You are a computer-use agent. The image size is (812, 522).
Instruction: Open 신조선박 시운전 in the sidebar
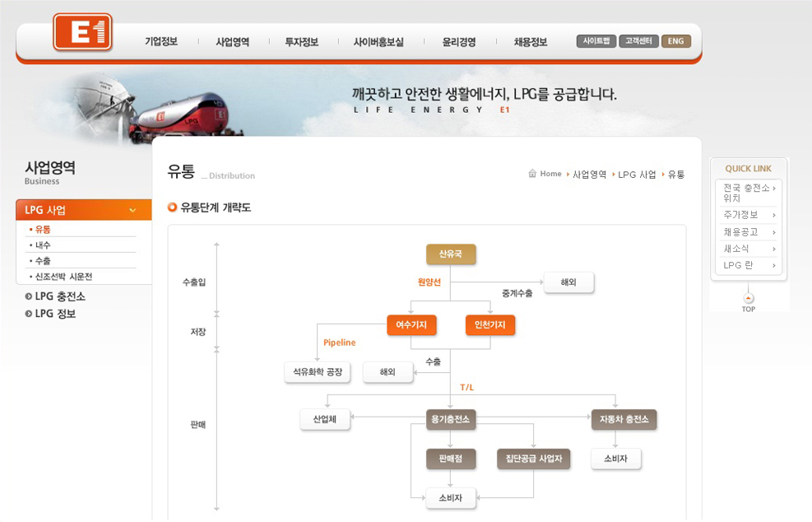[x=63, y=277]
